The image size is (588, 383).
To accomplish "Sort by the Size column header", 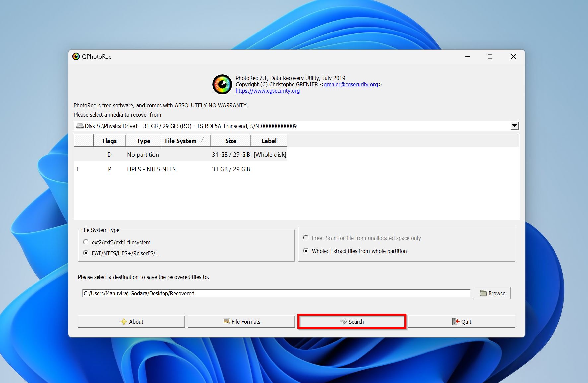I will click(230, 141).
